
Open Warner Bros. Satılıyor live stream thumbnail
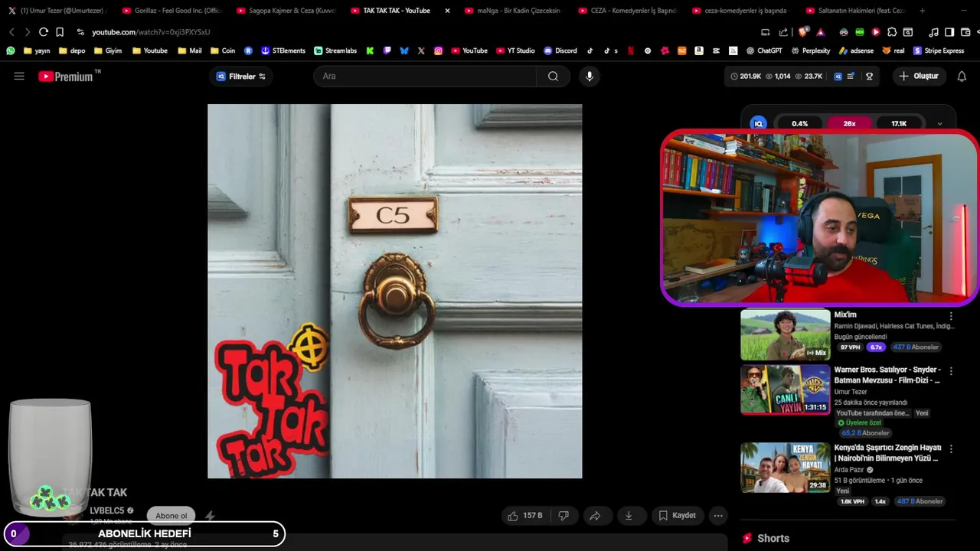pos(785,390)
